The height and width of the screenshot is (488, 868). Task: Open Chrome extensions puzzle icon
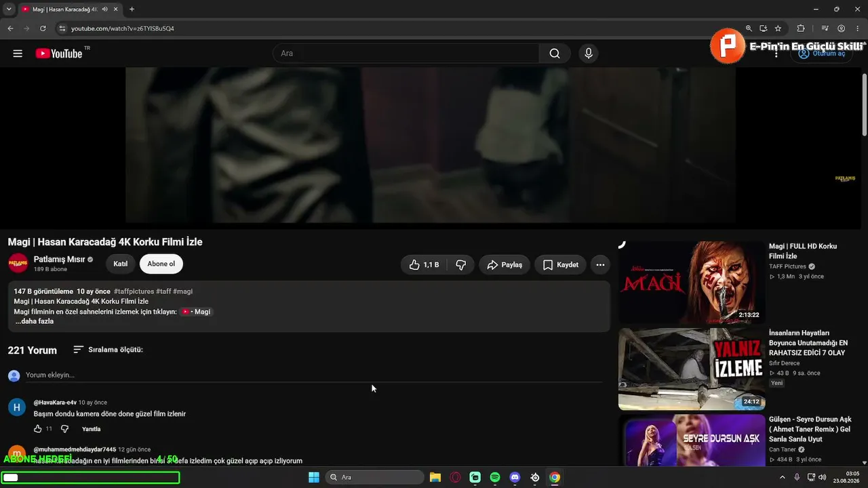click(801, 28)
